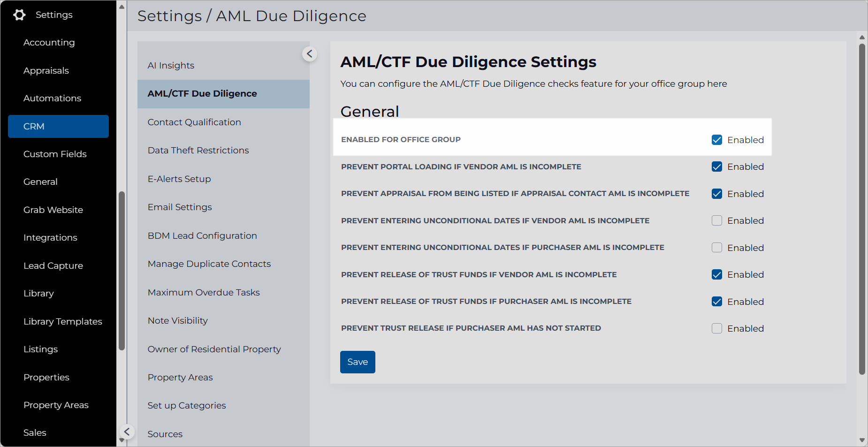Collapse the settings submenu with top chevron
Screen dimensions: 868x447
[310, 54]
